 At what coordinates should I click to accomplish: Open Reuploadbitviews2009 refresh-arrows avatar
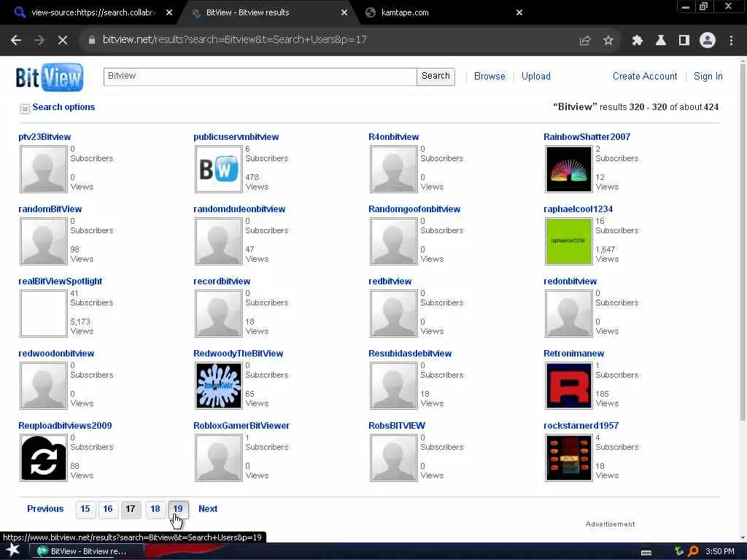tap(43, 458)
